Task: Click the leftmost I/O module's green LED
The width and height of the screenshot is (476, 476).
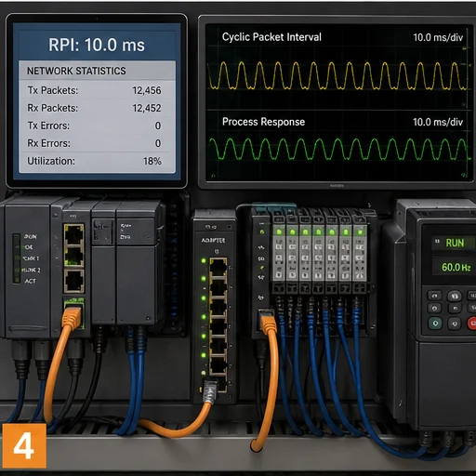Action: coord(279,231)
